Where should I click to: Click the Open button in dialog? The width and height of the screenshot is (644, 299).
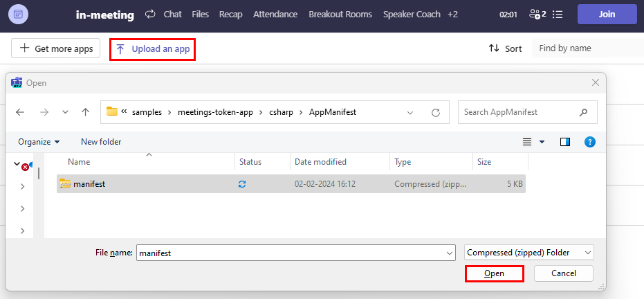494,273
